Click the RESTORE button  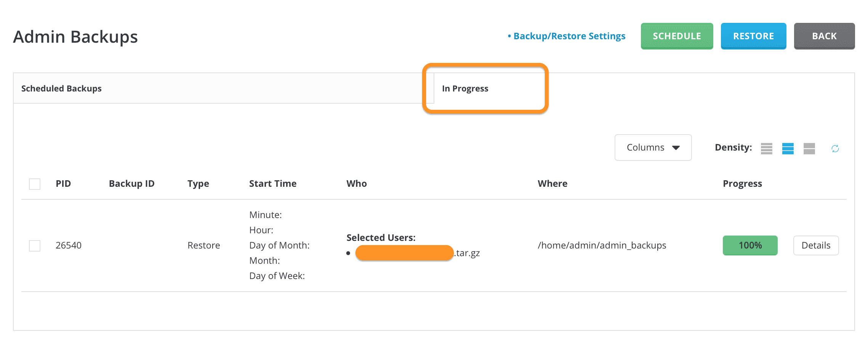753,36
